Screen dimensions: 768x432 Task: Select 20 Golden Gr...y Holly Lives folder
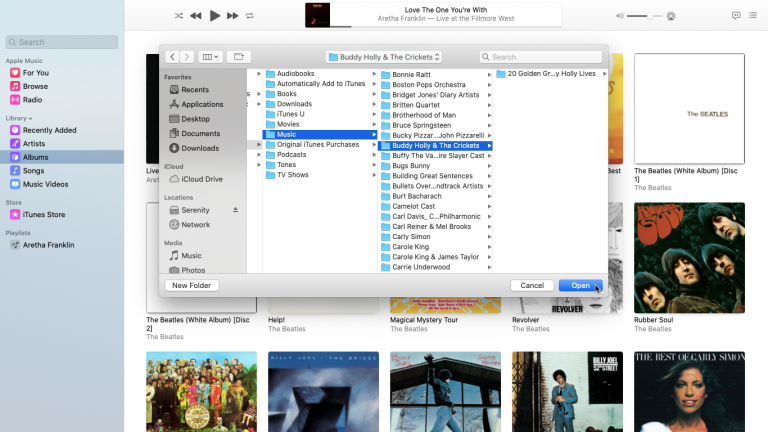click(x=551, y=73)
